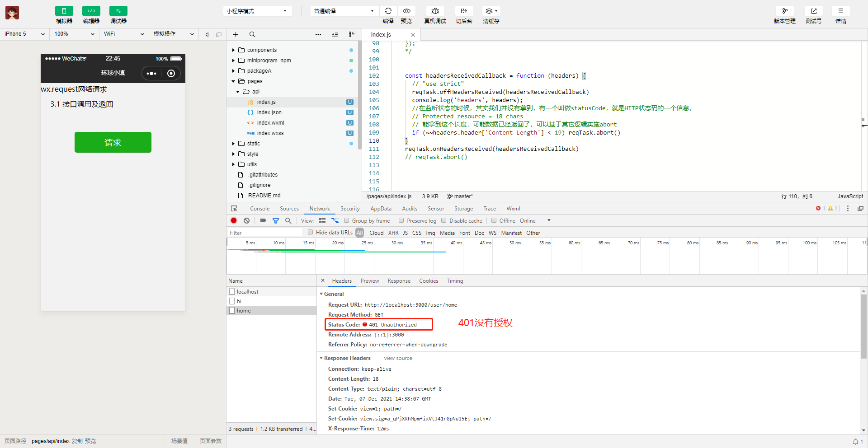Search files in the explorer
This screenshot has height=448, width=868.
[x=252, y=34]
